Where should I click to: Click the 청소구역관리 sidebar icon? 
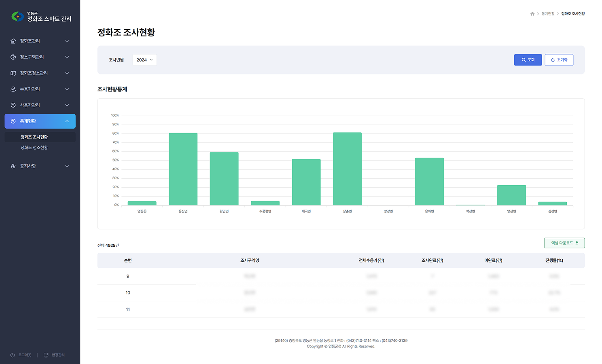point(13,57)
